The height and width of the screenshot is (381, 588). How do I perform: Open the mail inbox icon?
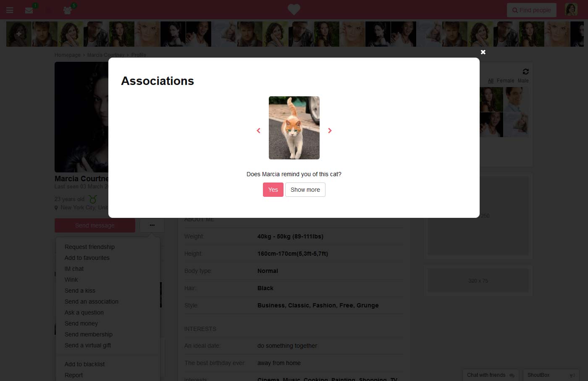click(x=29, y=10)
